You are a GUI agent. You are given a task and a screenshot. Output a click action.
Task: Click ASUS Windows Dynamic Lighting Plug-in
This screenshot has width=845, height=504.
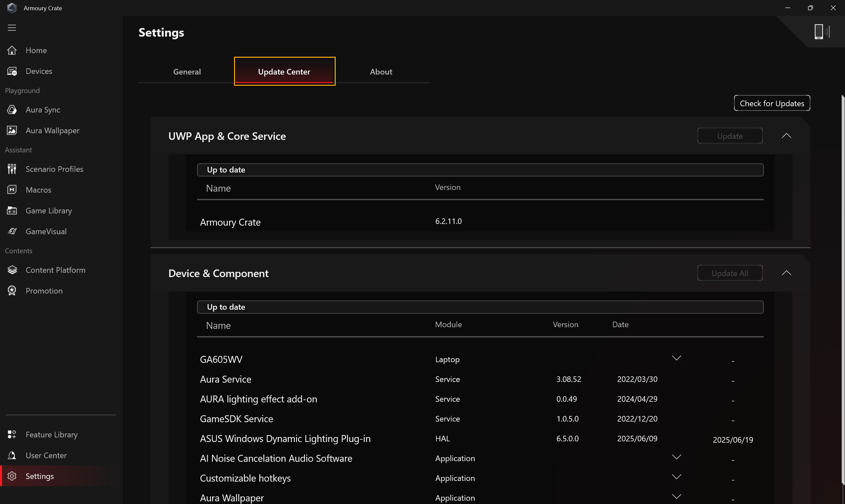click(285, 438)
